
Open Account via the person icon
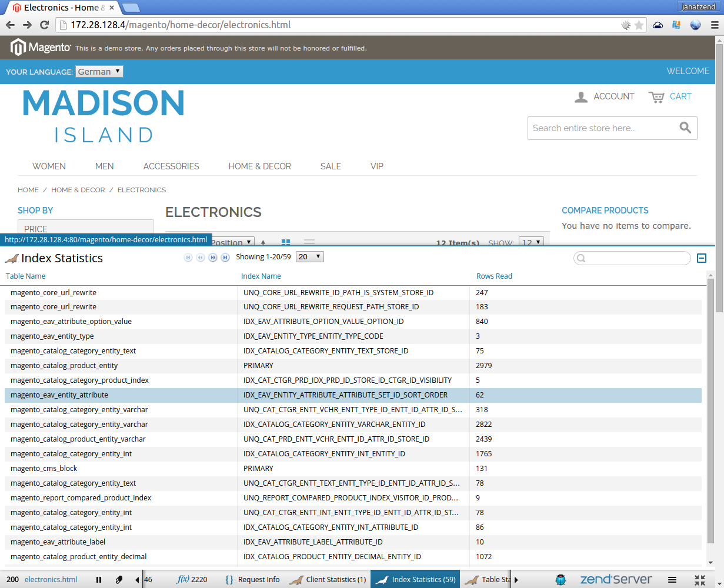tap(581, 97)
